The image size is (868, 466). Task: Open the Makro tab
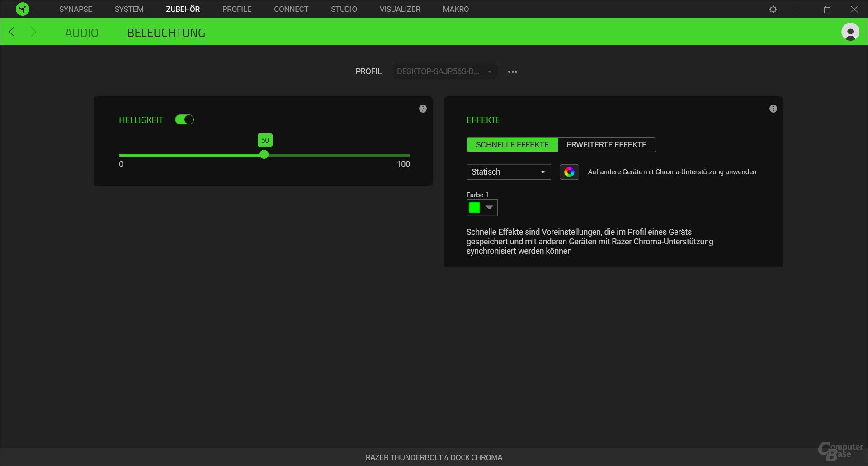pyautogui.click(x=456, y=9)
